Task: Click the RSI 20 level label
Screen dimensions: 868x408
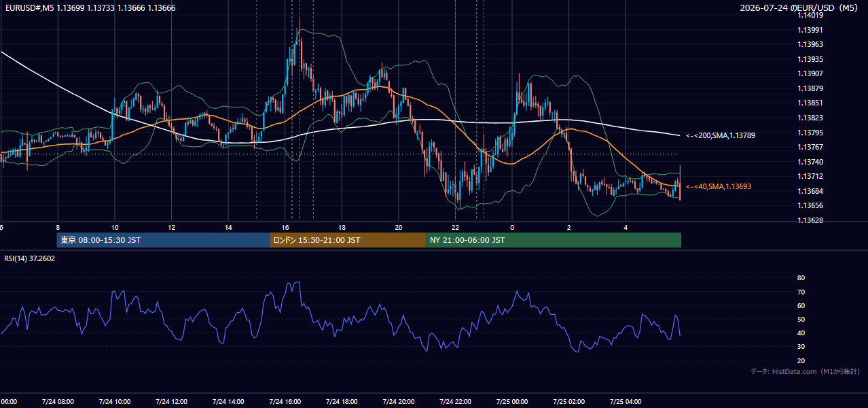Action: point(801,360)
